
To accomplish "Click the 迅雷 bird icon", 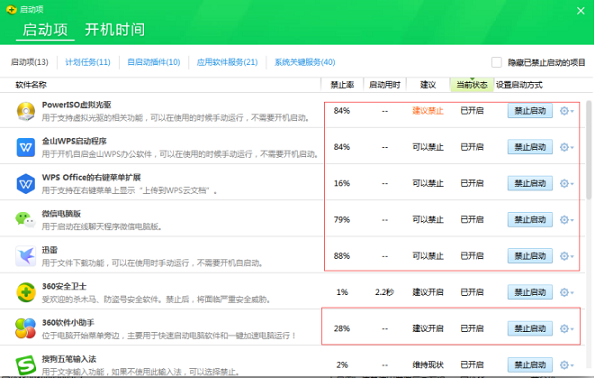I will click(25, 256).
